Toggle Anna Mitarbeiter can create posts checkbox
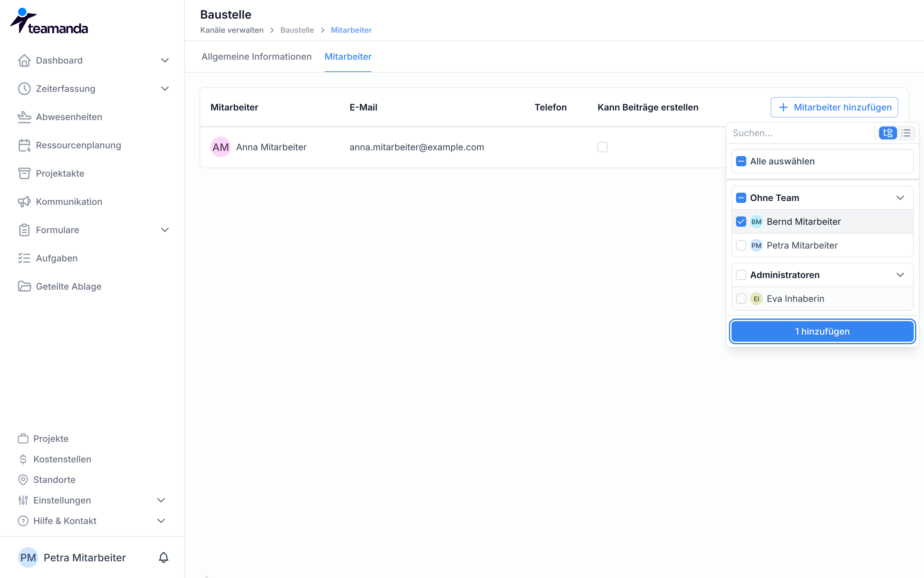Image resolution: width=924 pixels, height=578 pixels. pyautogui.click(x=603, y=147)
